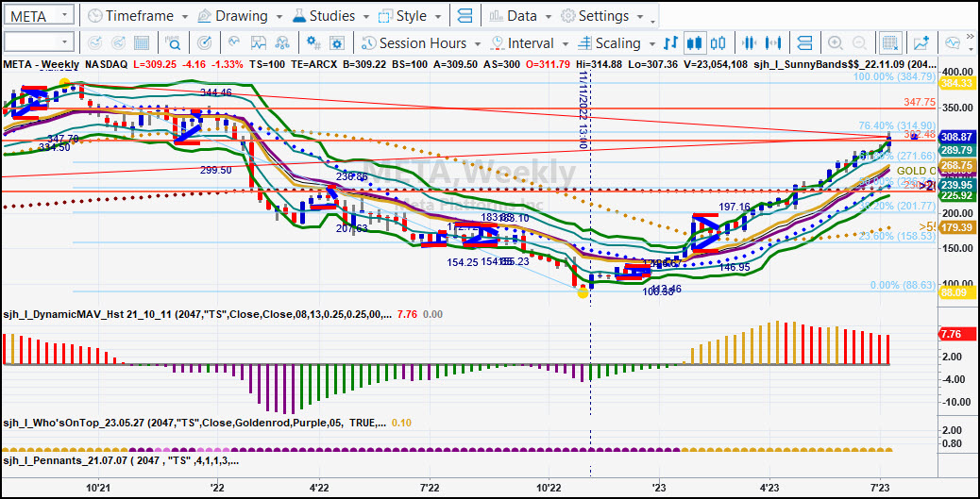Screen dimensions: 980x499
Task: Click the 344.46 price annotation
Action: coord(216,92)
